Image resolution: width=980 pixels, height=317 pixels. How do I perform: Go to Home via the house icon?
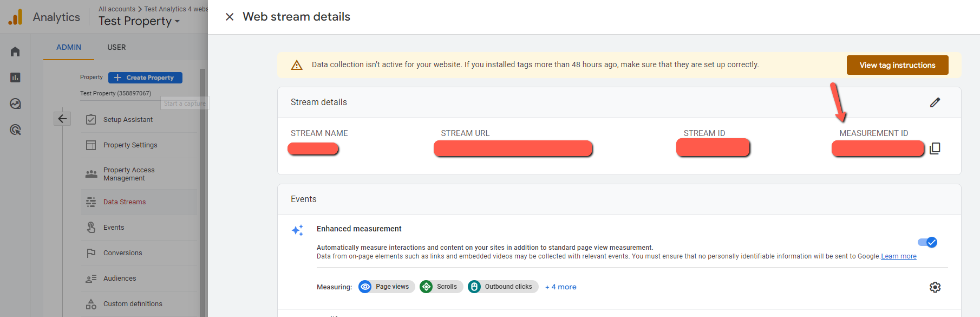tap(15, 51)
